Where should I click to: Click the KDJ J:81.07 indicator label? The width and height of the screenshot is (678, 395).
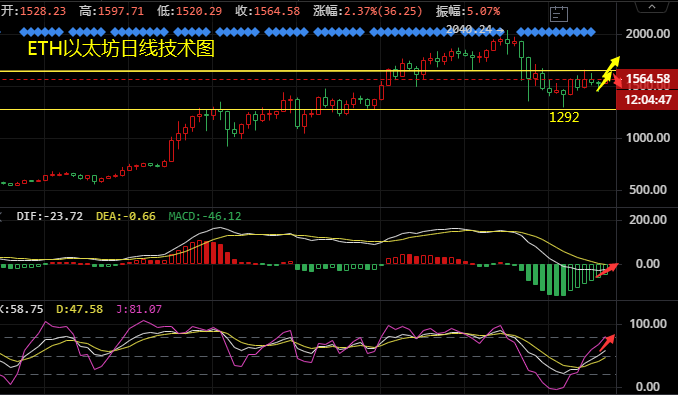tap(139, 309)
